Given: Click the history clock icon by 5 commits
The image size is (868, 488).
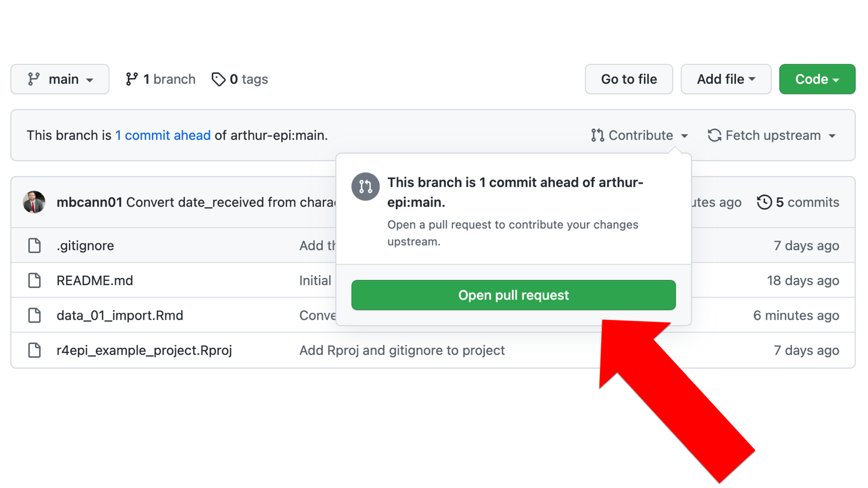Looking at the screenshot, I should 764,202.
